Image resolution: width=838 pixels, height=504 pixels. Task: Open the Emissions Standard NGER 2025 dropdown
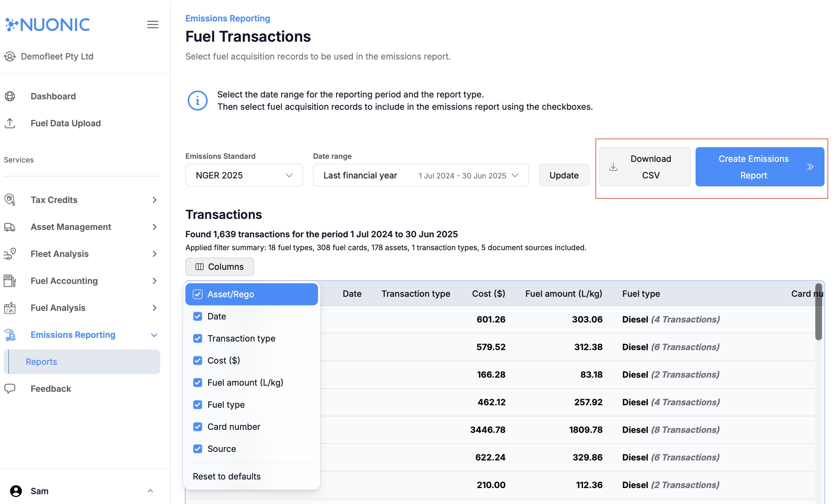244,175
